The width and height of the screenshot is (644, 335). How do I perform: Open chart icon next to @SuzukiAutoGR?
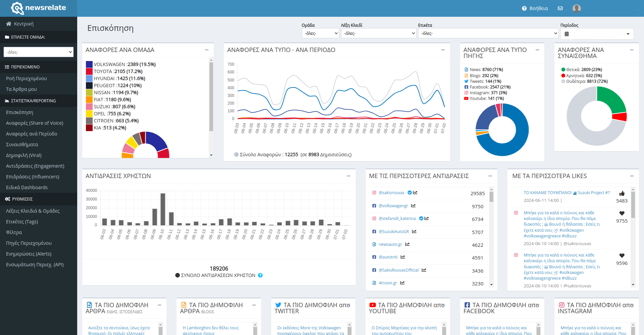[x=414, y=231]
